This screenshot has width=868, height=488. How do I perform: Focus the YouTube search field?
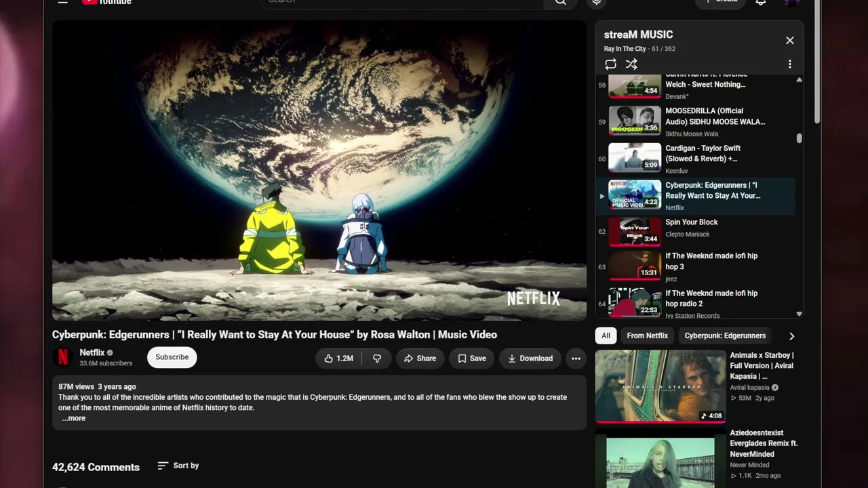click(401, 2)
